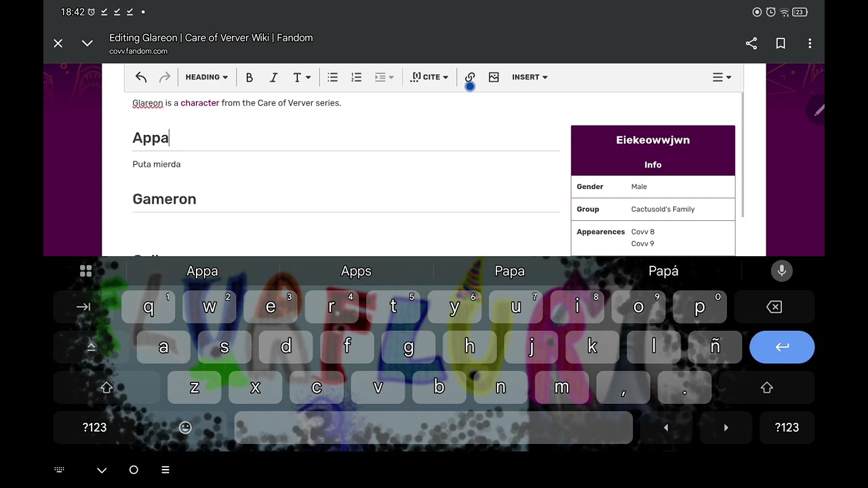This screenshot has width=868, height=488.
Task: Open the editor hamburger menu
Action: (722, 77)
